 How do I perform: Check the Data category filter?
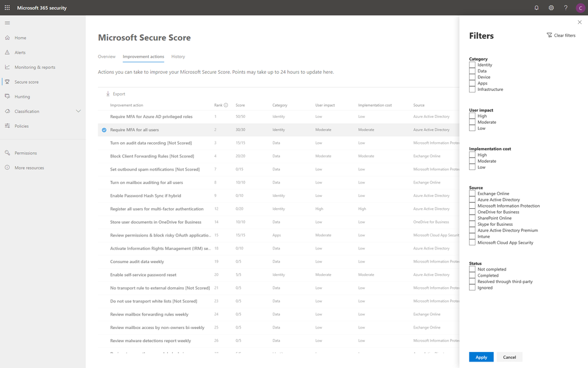472,71
